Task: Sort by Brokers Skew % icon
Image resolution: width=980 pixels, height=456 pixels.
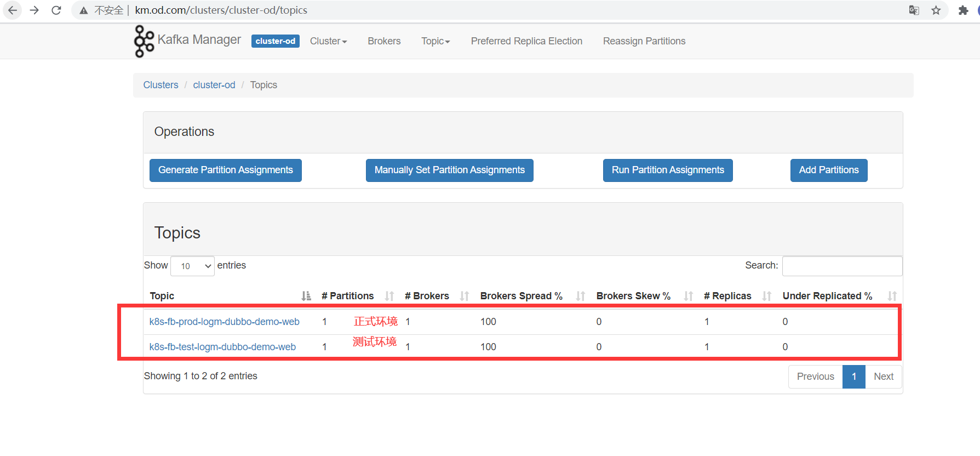Action: pyautogui.click(x=689, y=296)
